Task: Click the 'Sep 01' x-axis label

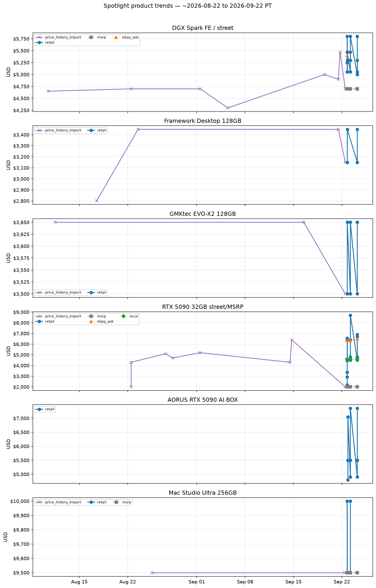Action: click(x=197, y=582)
